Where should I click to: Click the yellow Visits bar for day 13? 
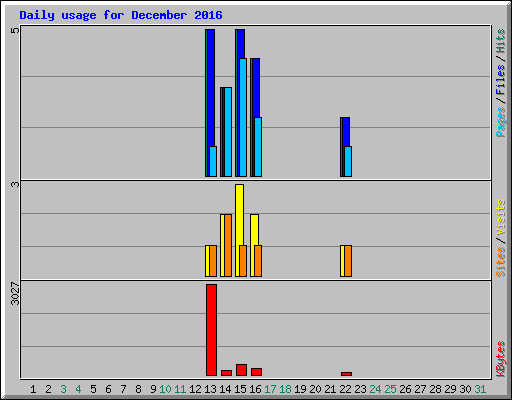207,261
